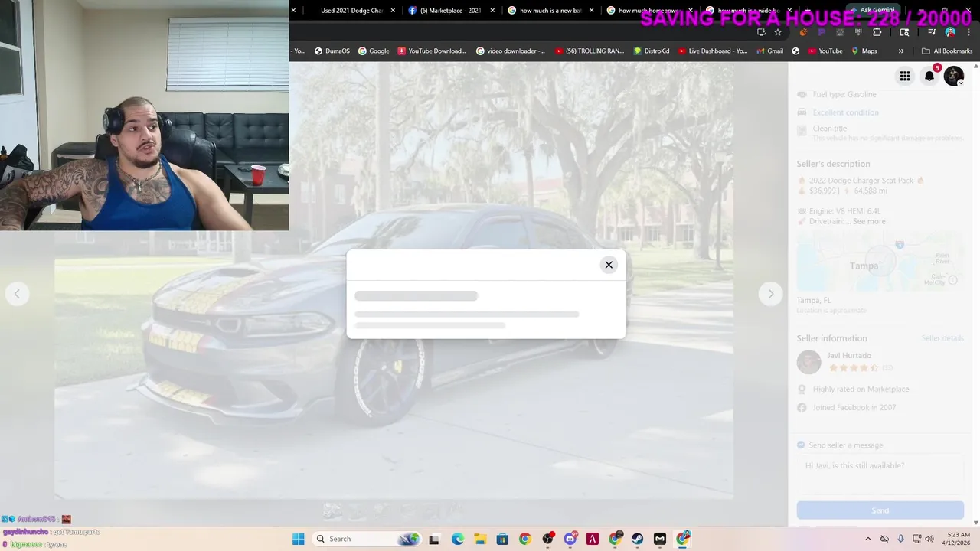Open a new browser tab

(x=807, y=11)
